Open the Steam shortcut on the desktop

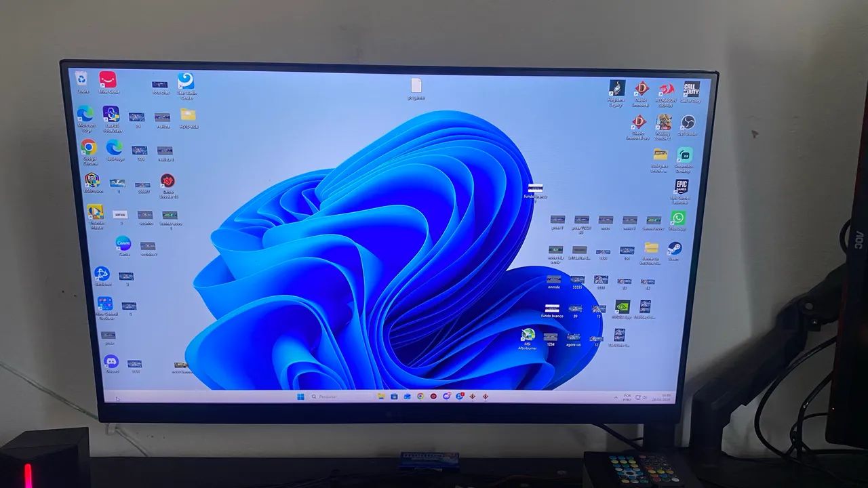(x=673, y=250)
